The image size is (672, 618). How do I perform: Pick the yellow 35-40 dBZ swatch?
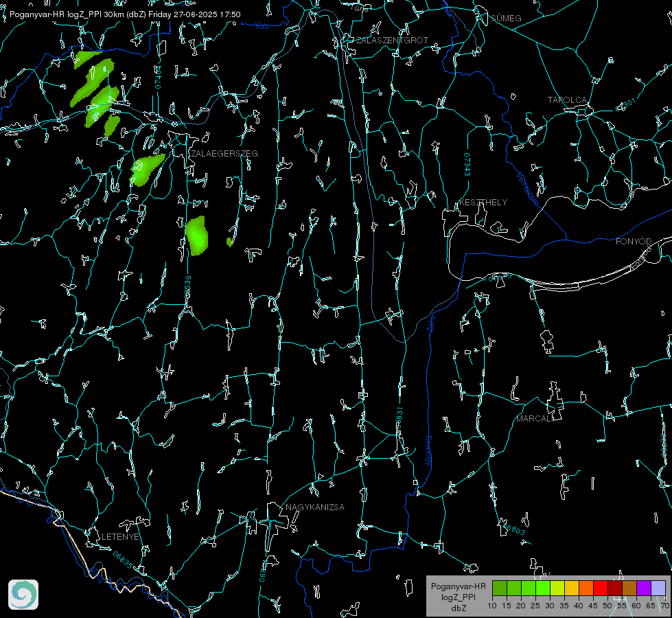[x=572, y=588]
